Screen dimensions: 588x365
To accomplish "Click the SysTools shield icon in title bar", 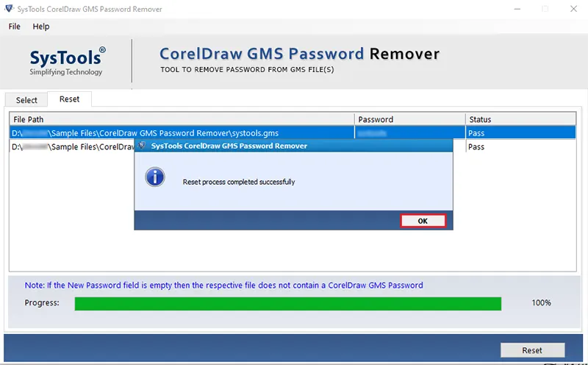I will (x=9, y=8).
